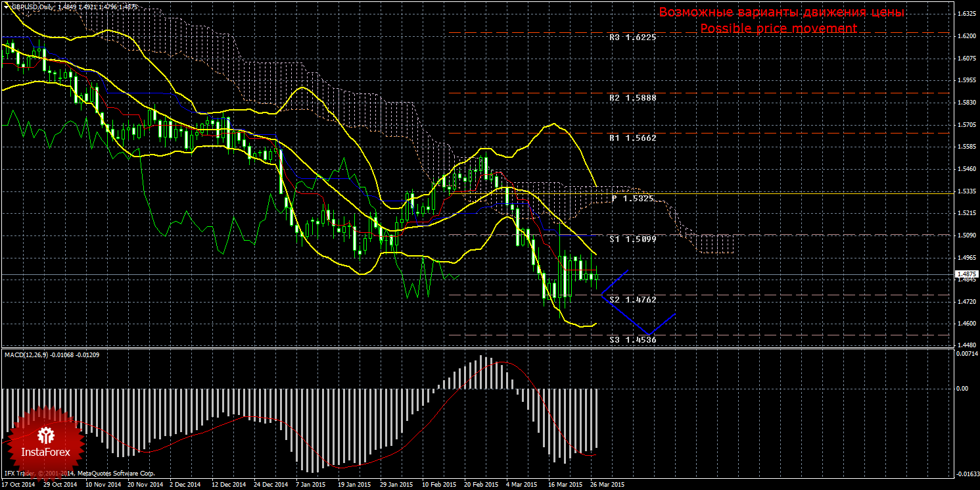Screen dimensions: 980x490
Task: Click the 17 Oct 2014 date label
Action: pyautogui.click(x=18, y=484)
